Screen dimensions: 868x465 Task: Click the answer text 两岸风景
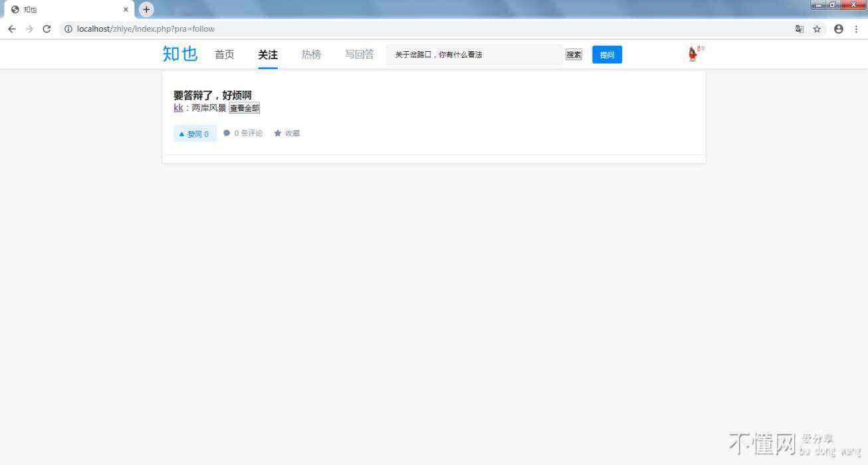coord(209,108)
